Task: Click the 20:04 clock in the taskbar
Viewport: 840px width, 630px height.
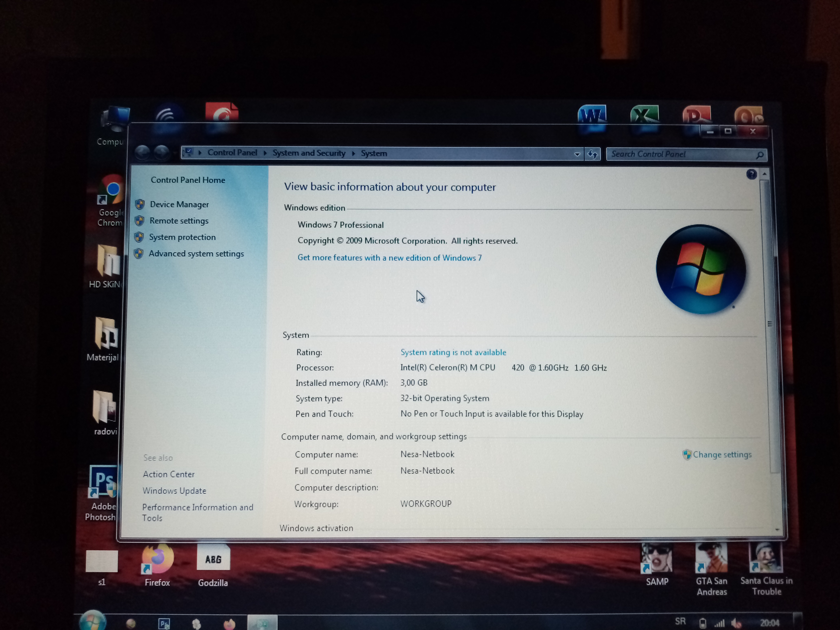Action: (769, 623)
